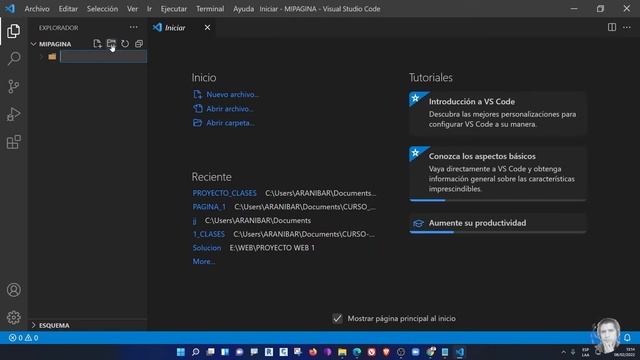Open recent project Solucion
Screen dimensions: 640x360
tap(207, 248)
